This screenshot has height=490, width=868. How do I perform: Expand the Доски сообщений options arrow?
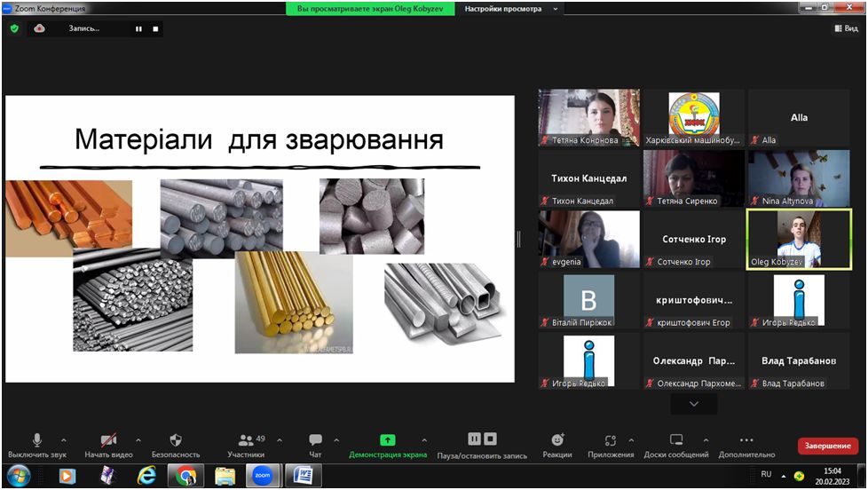706,440
